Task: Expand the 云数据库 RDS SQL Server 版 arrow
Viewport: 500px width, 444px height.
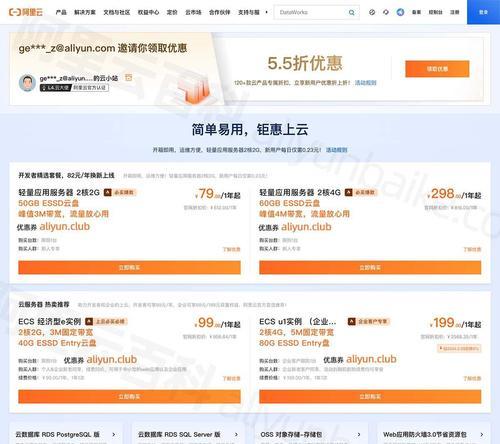Action: point(236,434)
